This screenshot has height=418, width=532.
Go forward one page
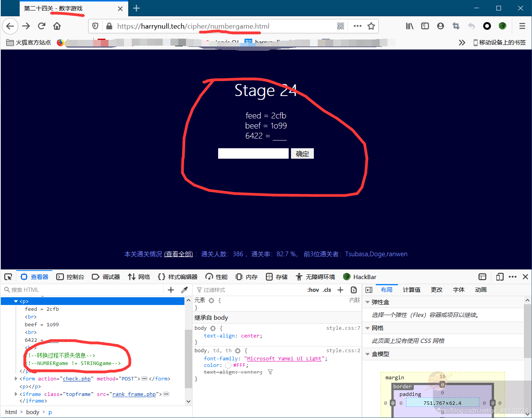tap(26, 26)
